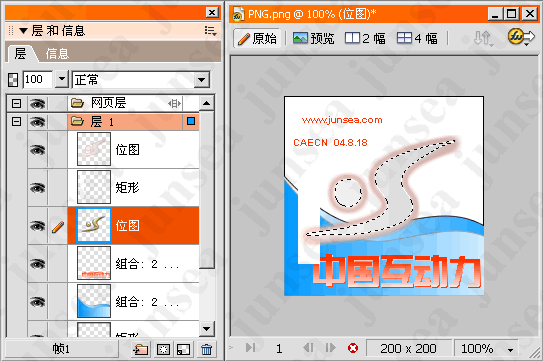Click the 中国互动力 text on canvas
Viewport: 543px width, 361px height.
coord(398,272)
